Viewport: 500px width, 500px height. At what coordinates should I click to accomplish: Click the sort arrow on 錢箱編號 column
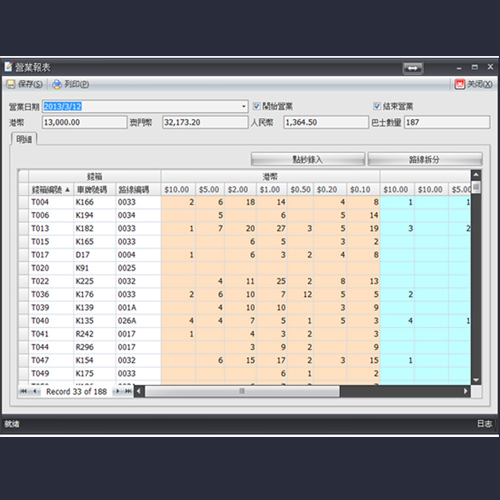(68, 190)
